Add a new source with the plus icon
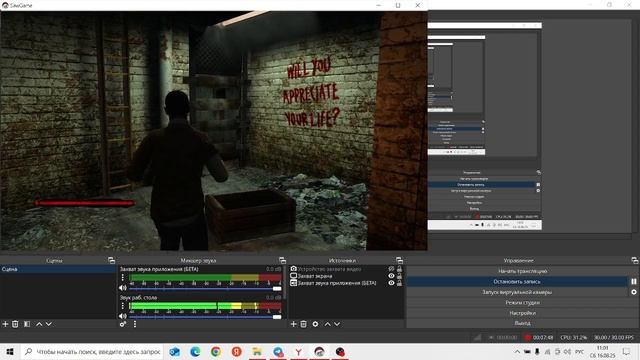This screenshot has height=360, width=640. pos(293,324)
